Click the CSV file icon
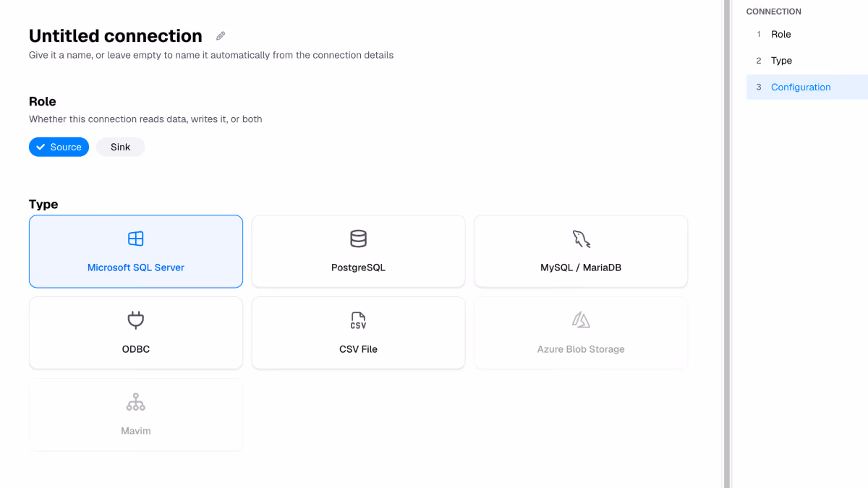868x488 pixels. 358,320
